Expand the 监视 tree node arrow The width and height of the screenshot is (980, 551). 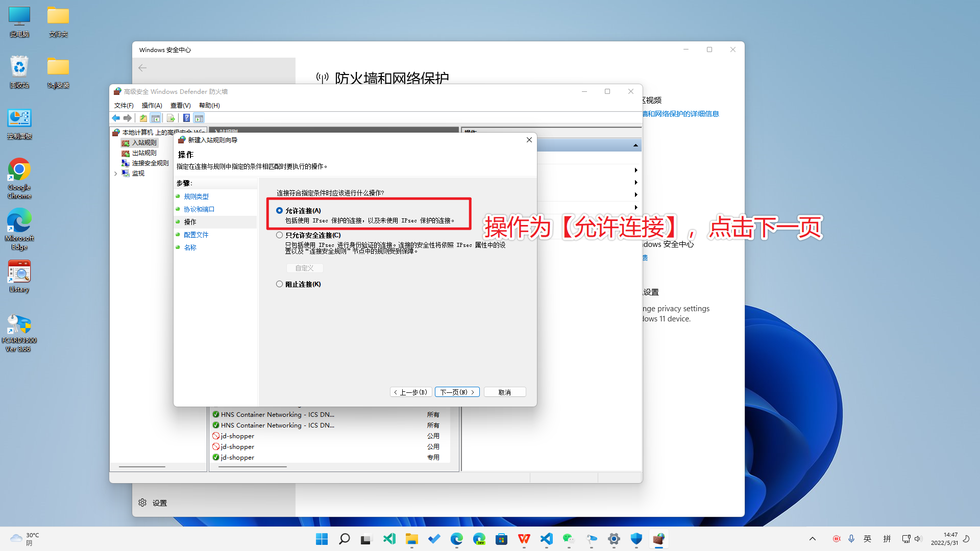(116, 173)
